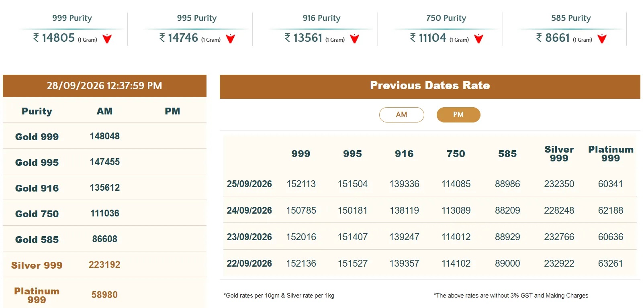644x308 pixels.
Task: Click the red down arrow beside 916 Purity rate
Action: (354, 39)
